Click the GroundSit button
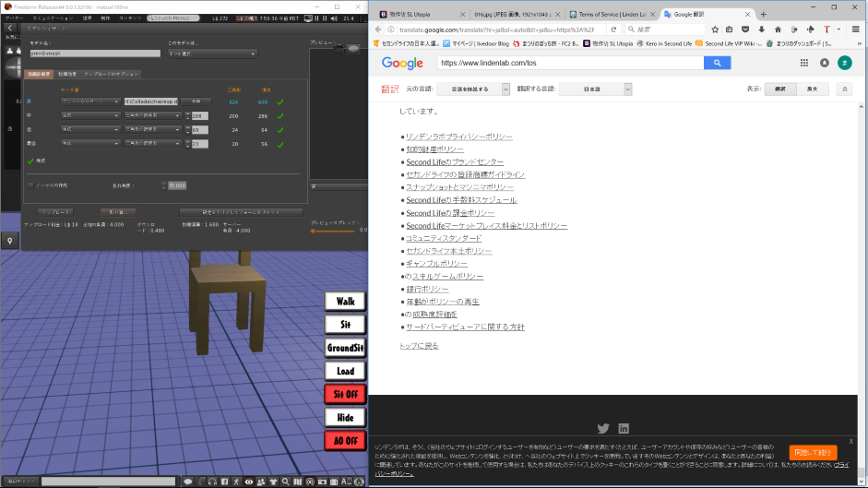Viewport: 868px width, 488px height. (x=345, y=348)
